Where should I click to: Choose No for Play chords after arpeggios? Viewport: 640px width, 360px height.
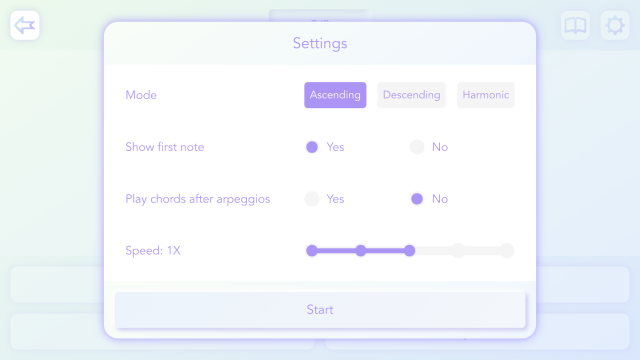[x=417, y=199]
